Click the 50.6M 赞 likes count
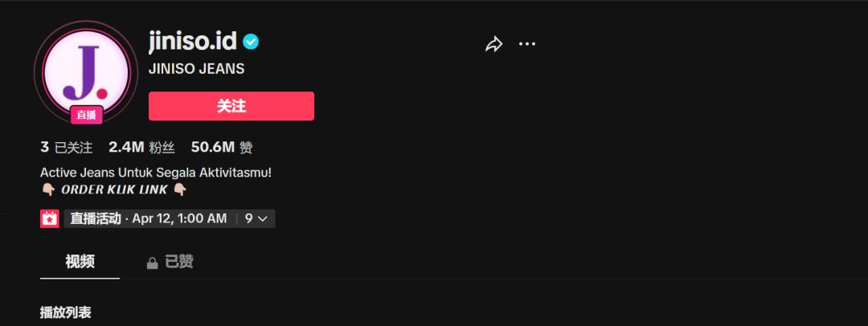Image resolution: width=868 pixels, height=326 pixels. click(222, 147)
